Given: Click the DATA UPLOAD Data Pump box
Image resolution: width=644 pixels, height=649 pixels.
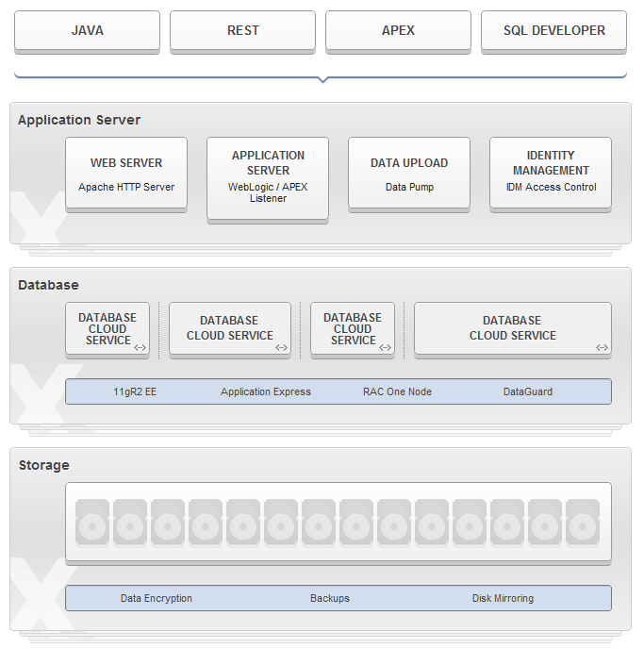Looking at the screenshot, I should 409,175.
